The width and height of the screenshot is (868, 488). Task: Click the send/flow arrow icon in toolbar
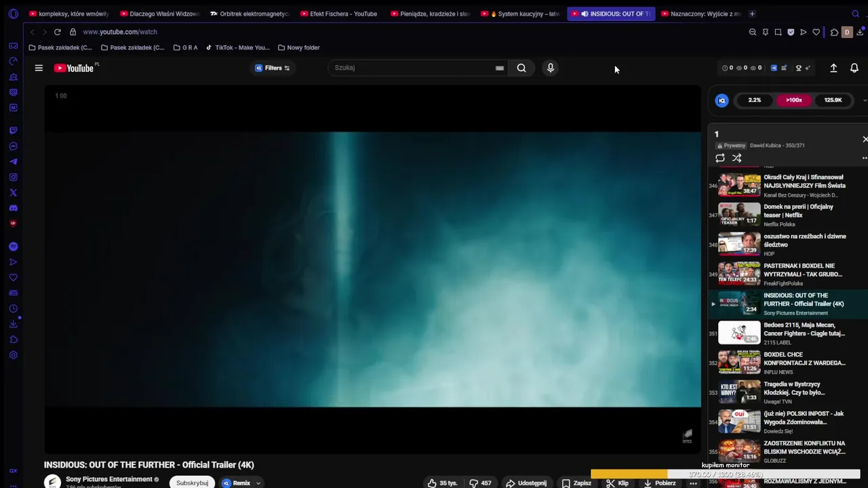click(x=804, y=32)
